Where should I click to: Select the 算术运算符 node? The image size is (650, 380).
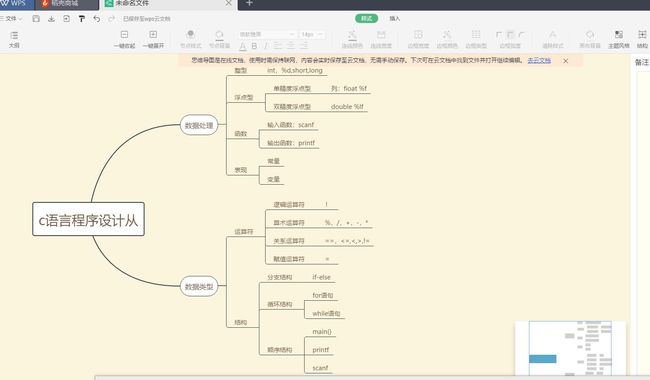tap(289, 223)
